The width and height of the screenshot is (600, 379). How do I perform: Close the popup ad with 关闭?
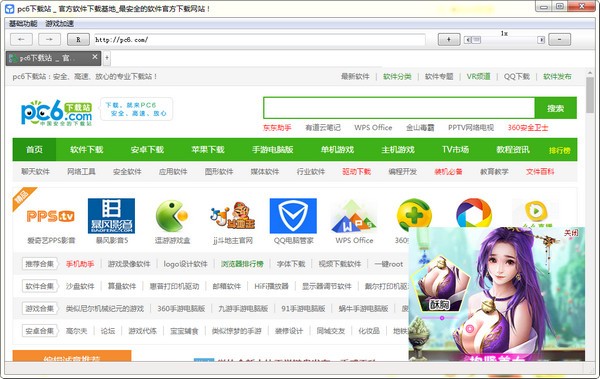[x=571, y=233]
